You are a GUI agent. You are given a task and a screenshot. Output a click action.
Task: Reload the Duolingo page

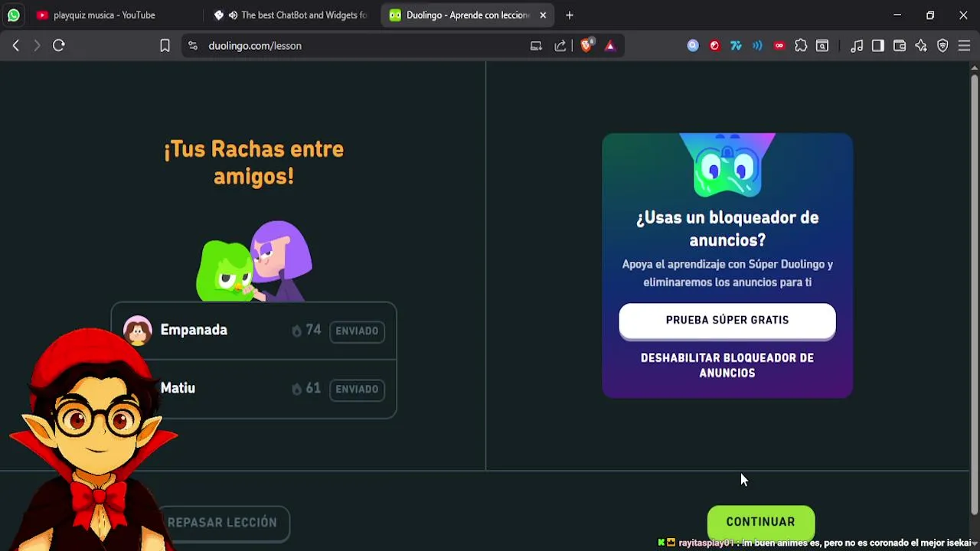[x=59, y=46]
